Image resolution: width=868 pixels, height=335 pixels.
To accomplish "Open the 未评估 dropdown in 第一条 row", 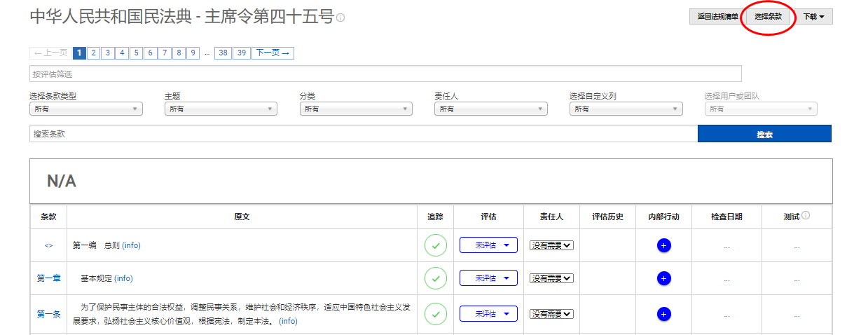I will [488, 314].
